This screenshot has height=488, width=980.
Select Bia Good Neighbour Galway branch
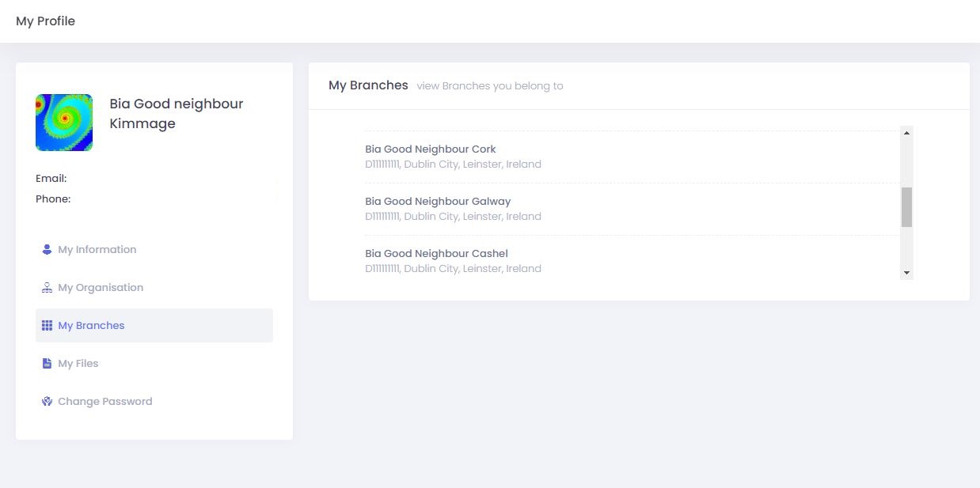(438, 202)
